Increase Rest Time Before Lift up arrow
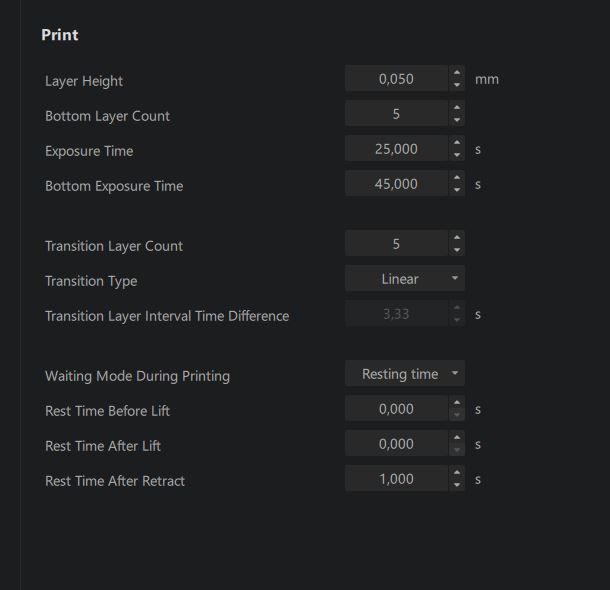The width and height of the screenshot is (610, 590). pyautogui.click(x=457, y=403)
